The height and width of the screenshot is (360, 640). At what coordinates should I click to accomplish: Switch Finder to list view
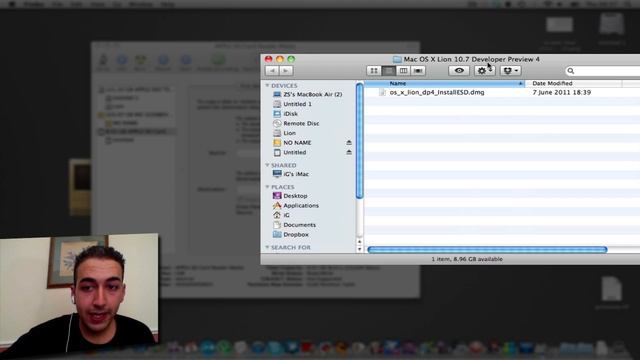click(389, 71)
